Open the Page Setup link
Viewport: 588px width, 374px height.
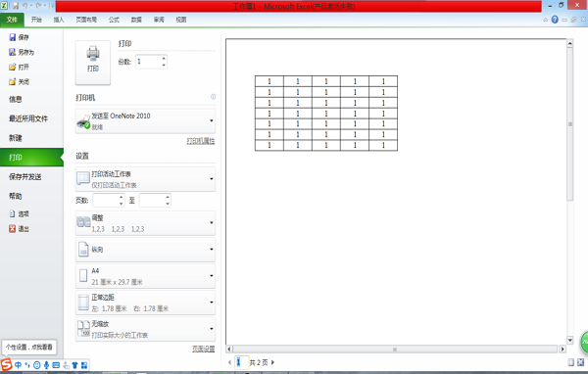[x=204, y=349]
